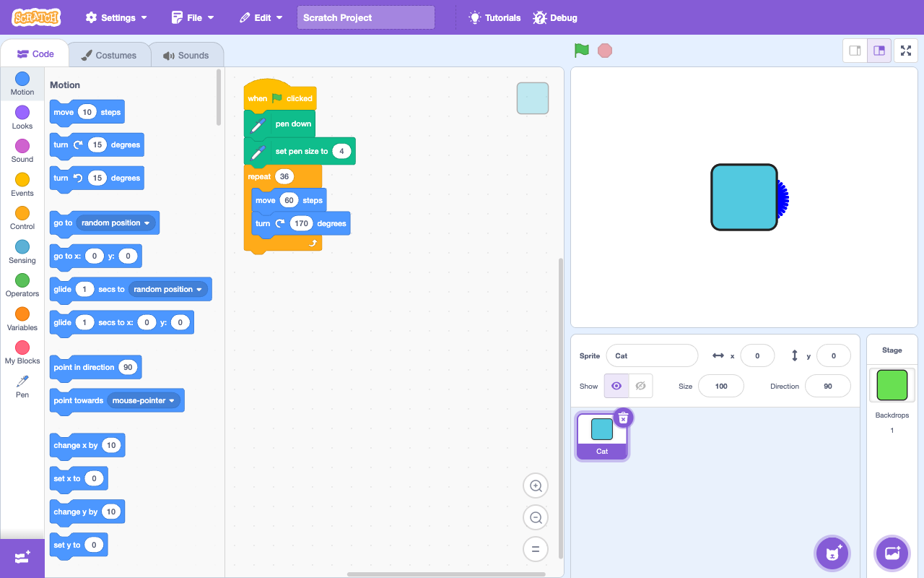Click the workspace horizontal scrollbar
This screenshot has width=924, height=578.
(x=446, y=574)
